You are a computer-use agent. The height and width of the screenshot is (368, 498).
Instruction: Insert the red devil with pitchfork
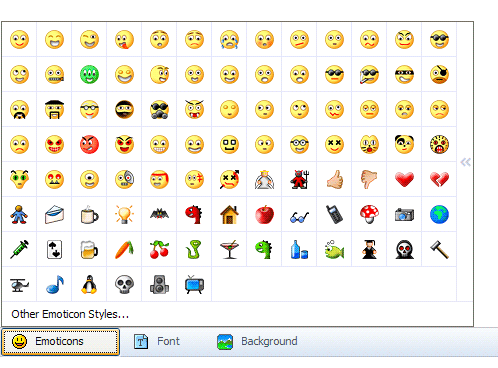click(299, 179)
